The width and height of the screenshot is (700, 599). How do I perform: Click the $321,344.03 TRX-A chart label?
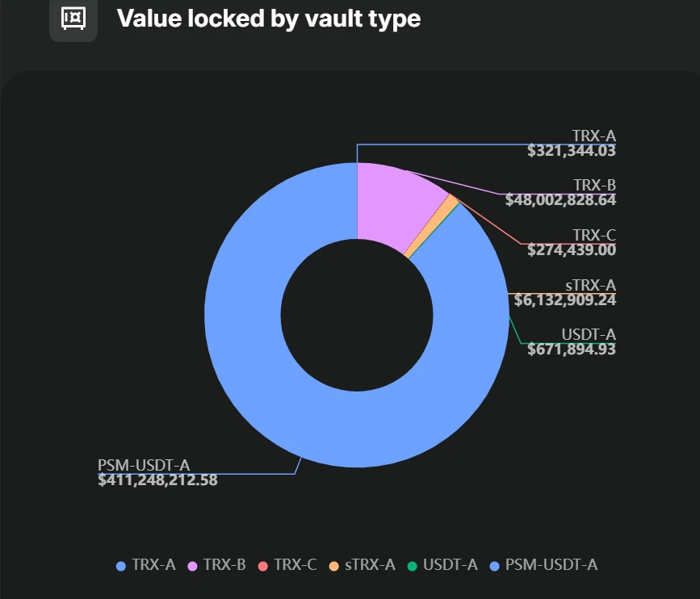572,151
